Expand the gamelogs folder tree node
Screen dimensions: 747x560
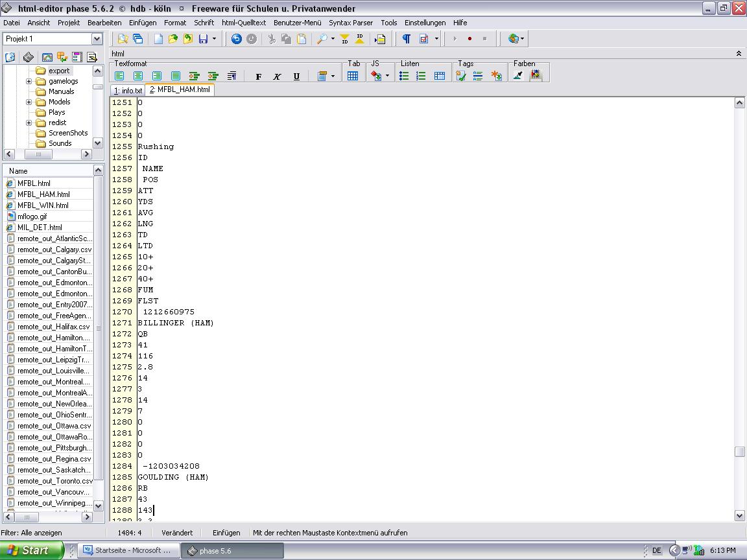pos(29,81)
